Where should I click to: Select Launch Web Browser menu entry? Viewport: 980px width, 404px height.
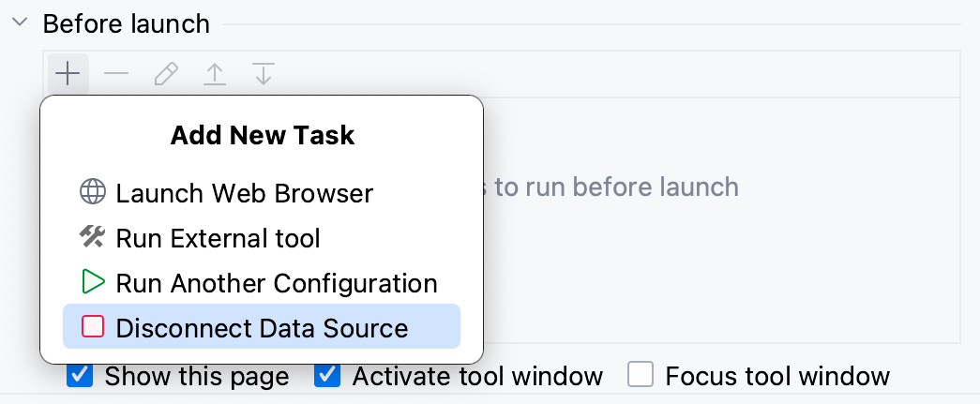[244, 193]
